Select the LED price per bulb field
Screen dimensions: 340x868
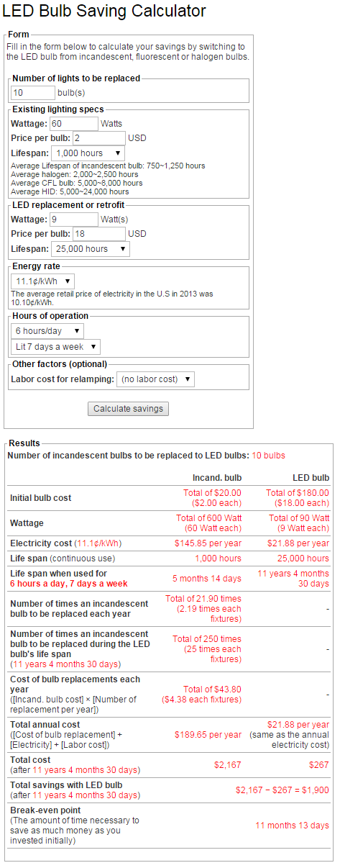pyautogui.click(x=98, y=234)
